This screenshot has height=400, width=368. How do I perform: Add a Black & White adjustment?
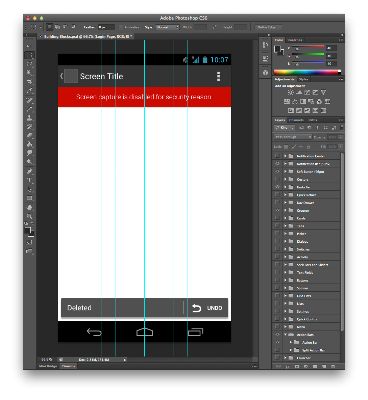tap(303, 101)
